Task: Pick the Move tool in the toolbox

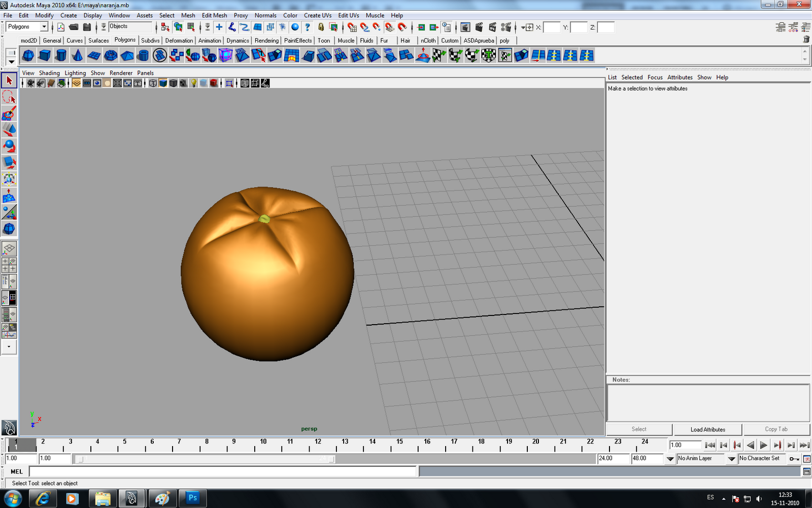Action: point(9,130)
